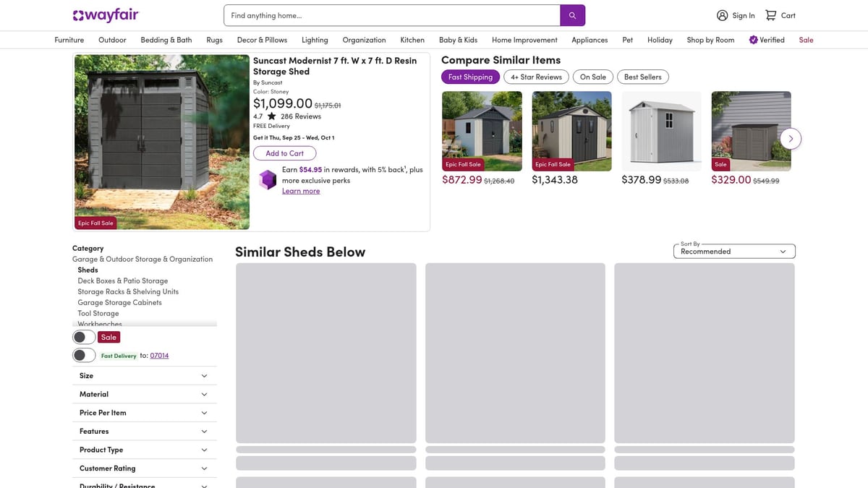868x488 pixels.
Task: Click the Learn more rewards link
Action: pyautogui.click(x=301, y=191)
